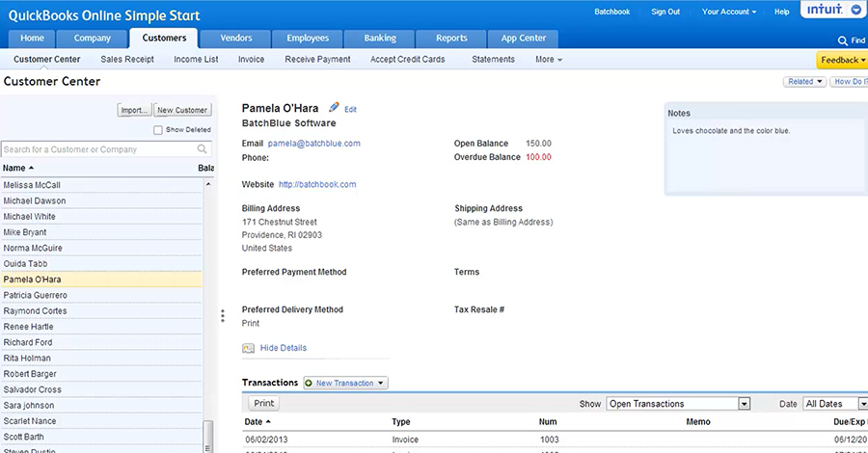Select customer Patricia Guerrero
868x453 pixels.
[x=102, y=295]
